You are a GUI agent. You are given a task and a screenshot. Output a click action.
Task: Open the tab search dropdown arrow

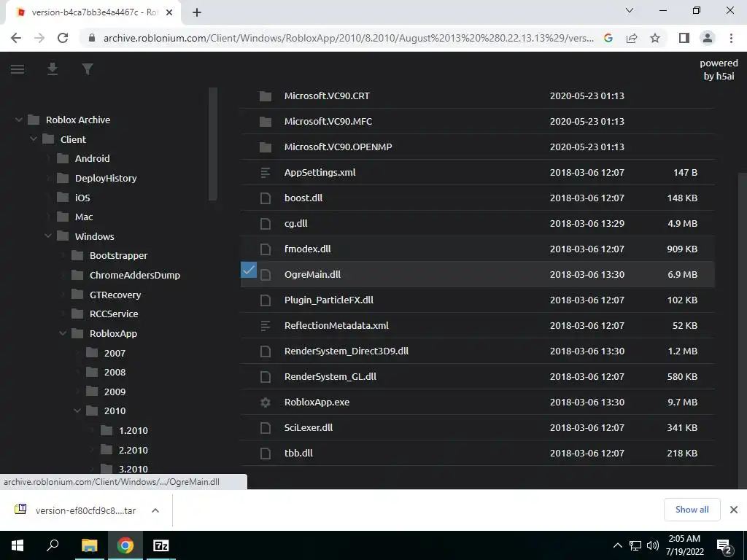[630, 10]
